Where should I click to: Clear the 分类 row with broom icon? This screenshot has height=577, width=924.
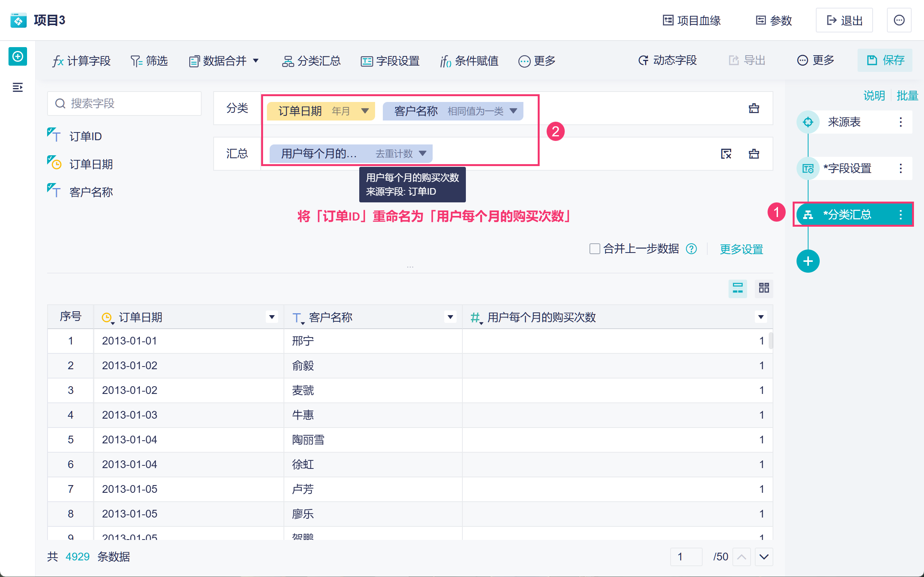(x=754, y=109)
